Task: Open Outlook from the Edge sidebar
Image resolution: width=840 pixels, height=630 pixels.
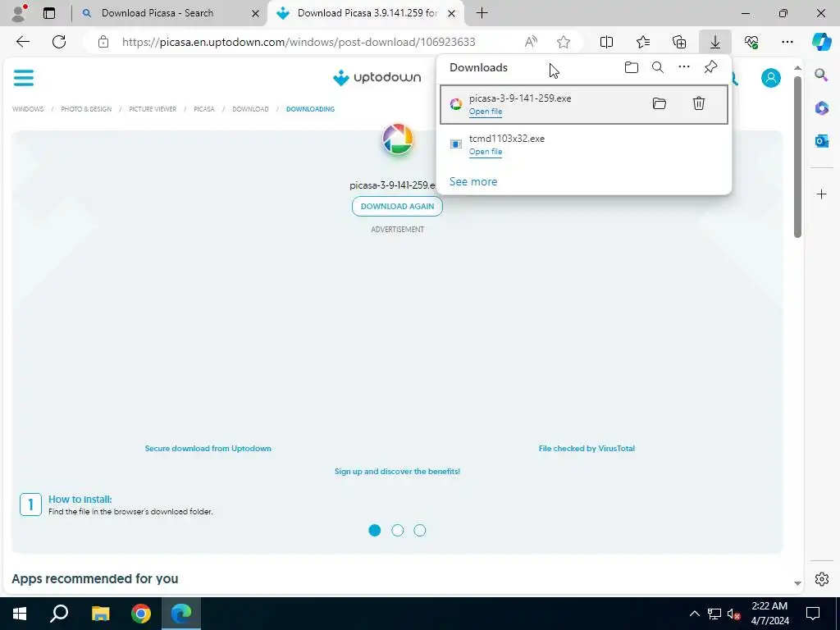Action: [822, 141]
